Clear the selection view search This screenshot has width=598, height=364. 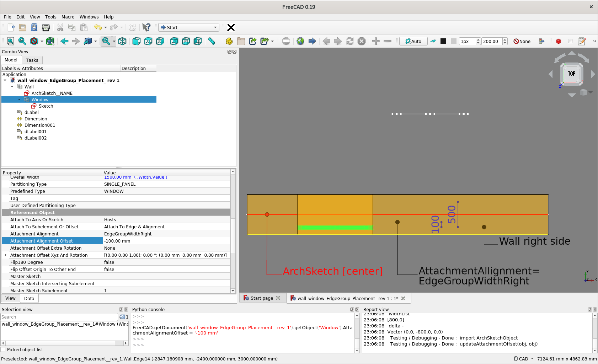click(x=122, y=317)
